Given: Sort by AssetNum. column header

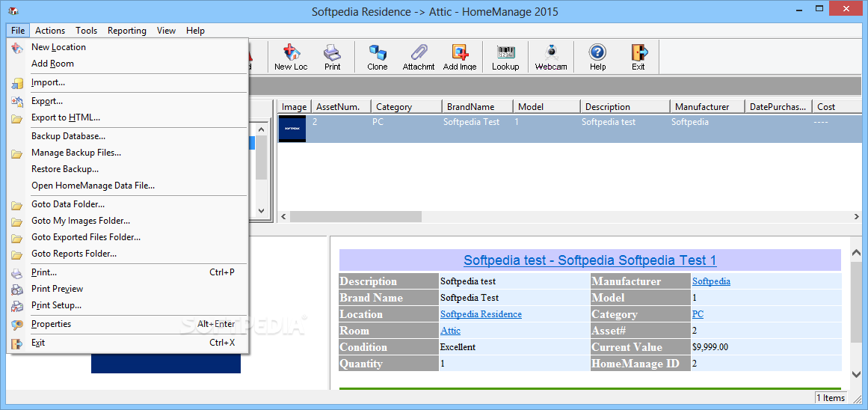Looking at the screenshot, I should (340, 107).
